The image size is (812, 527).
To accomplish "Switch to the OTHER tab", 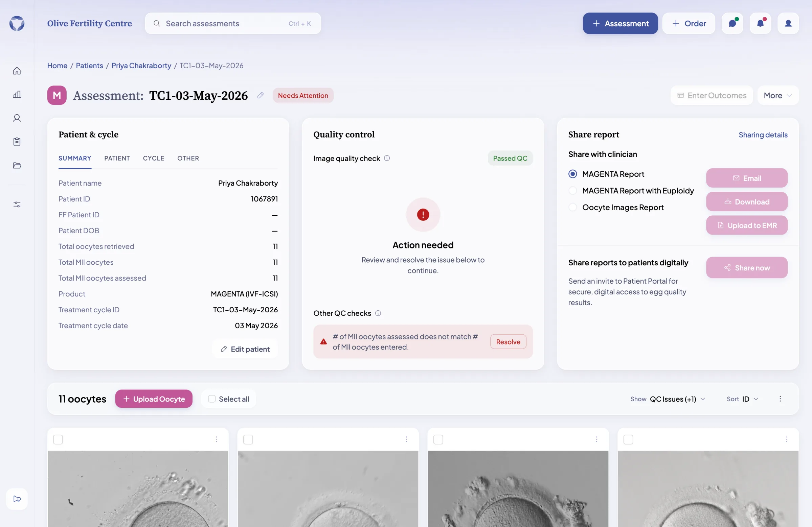I will pos(188,158).
